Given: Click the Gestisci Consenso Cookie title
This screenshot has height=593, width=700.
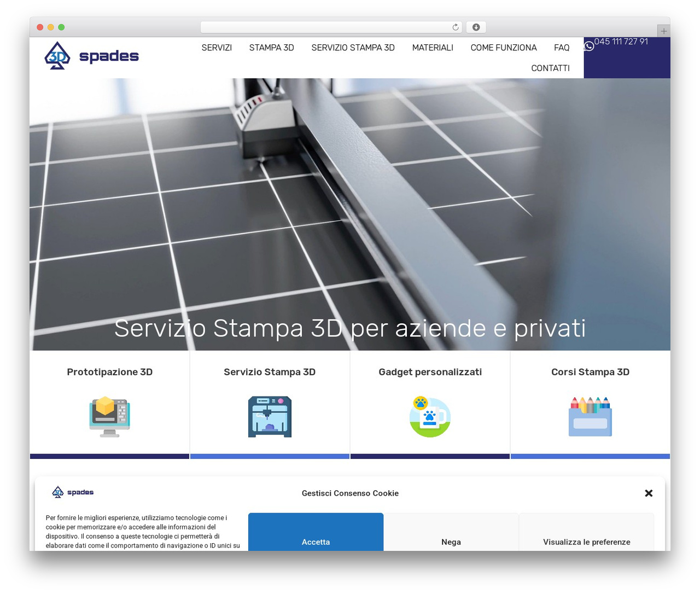Looking at the screenshot, I should 350,493.
